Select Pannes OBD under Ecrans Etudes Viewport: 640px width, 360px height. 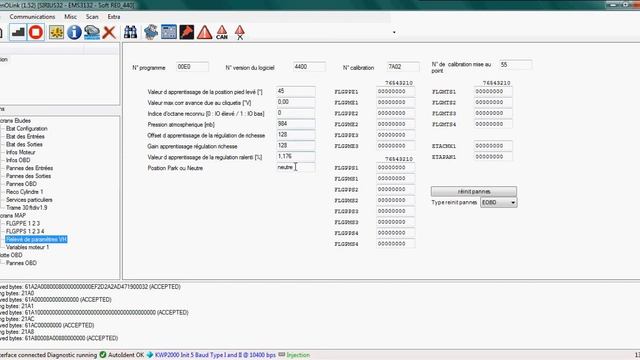(21, 184)
